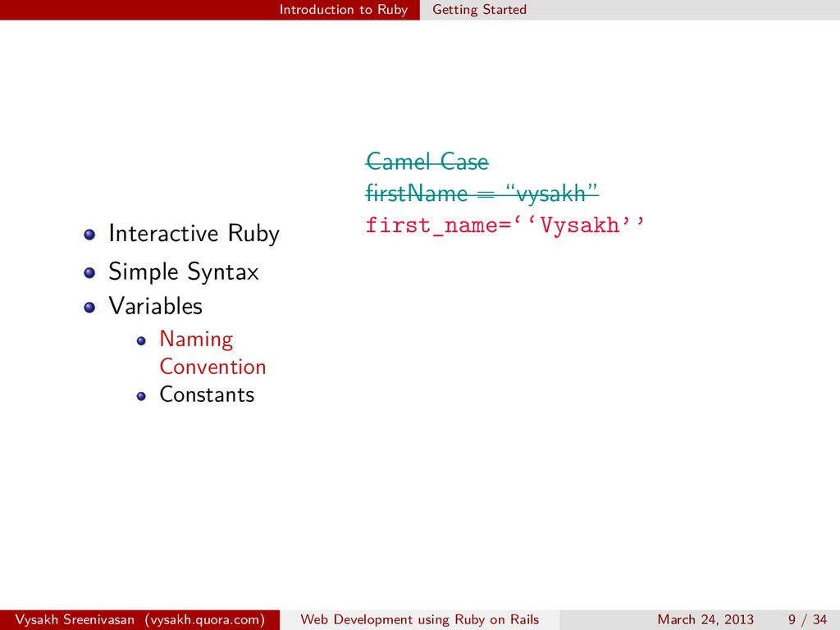The height and width of the screenshot is (630, 840).
Task: Click the page counter '9 / 34'
Action: click(x=807, y=620)
